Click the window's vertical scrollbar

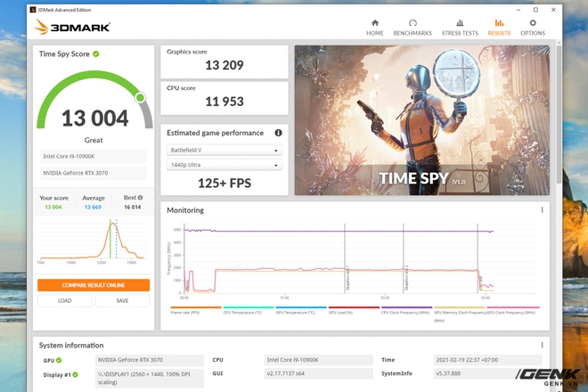click(559, 112)
